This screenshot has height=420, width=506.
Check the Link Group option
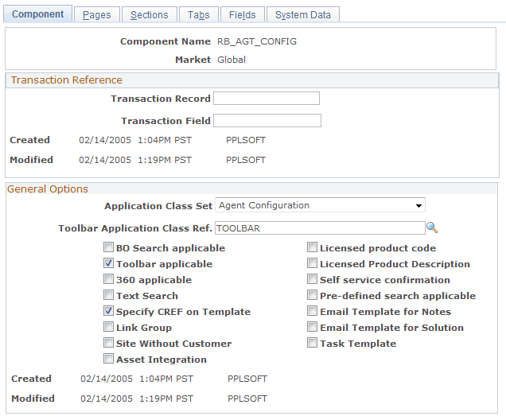tap(108, 327)
